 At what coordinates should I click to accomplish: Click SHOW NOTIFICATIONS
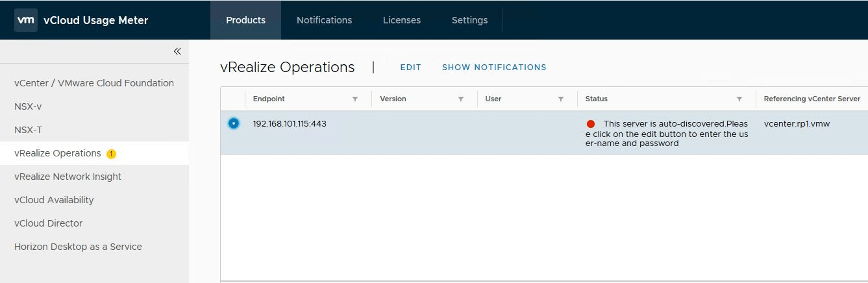[x=494, y=68]
